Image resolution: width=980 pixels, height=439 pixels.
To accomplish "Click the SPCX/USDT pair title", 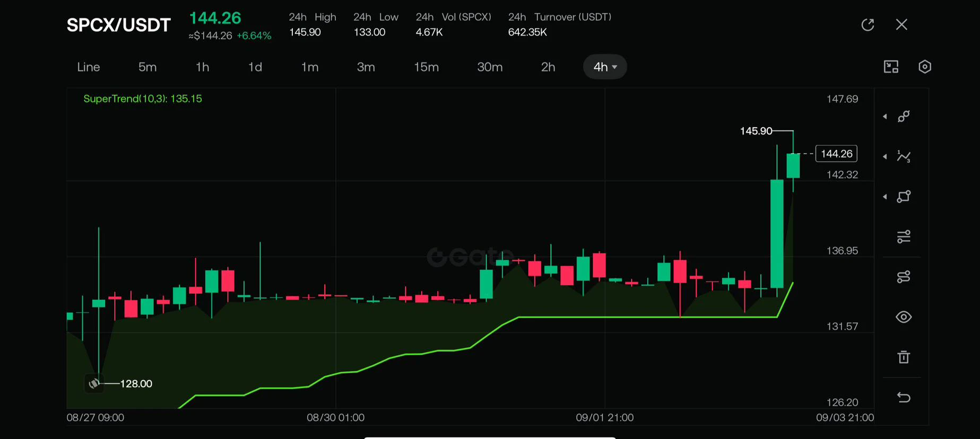I will (x=119, y=25).
